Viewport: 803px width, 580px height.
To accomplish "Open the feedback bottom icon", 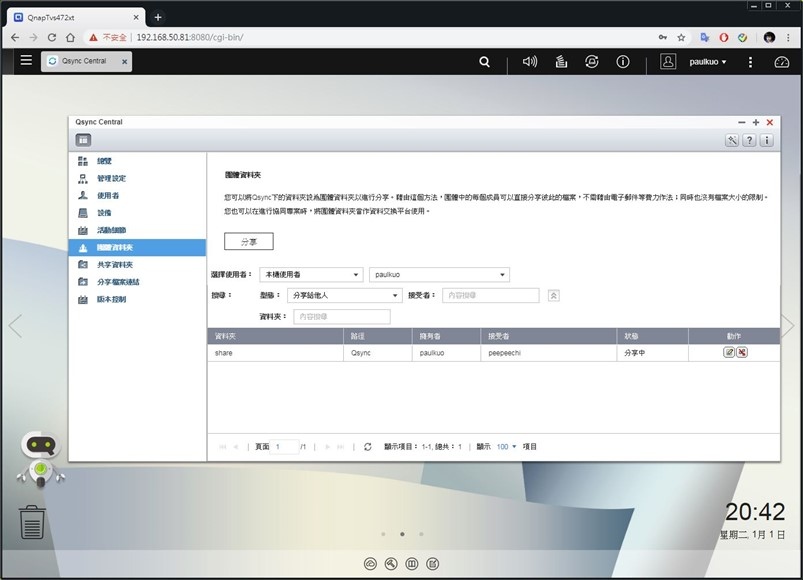I will coord(433,564).
